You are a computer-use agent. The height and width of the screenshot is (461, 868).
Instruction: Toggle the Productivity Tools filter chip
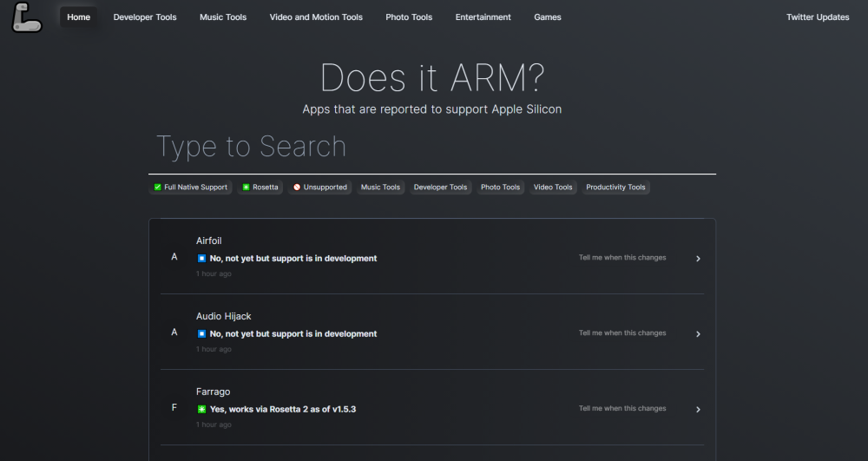pyautogui.click(x=615, y=187)
